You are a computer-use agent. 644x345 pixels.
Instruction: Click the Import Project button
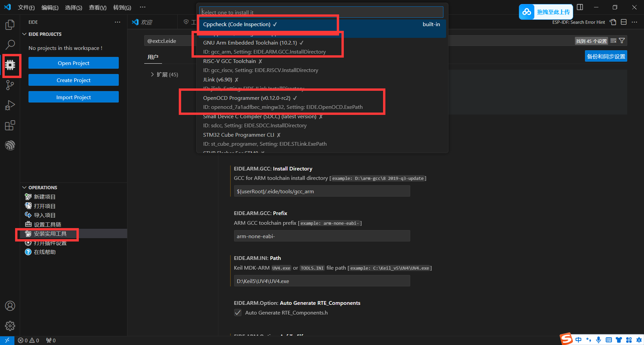pos(73,97)
